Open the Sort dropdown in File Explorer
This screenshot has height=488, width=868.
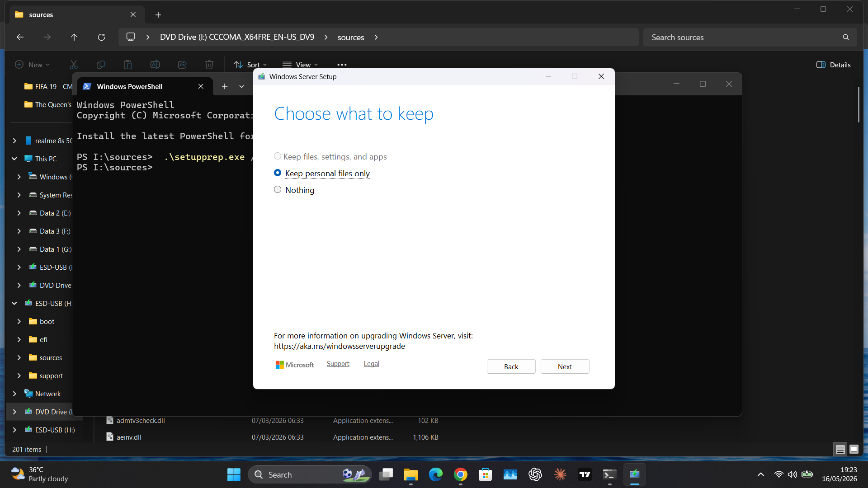250,65
